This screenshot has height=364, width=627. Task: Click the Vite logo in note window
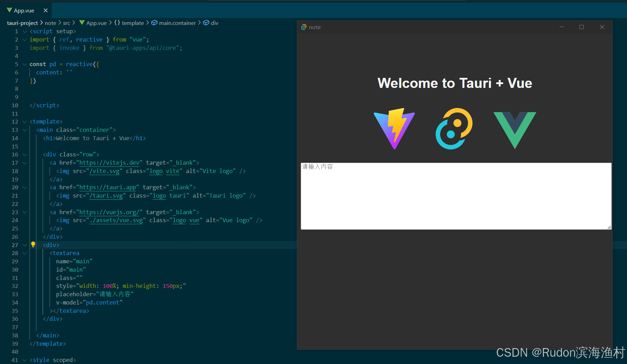[394, 128]
